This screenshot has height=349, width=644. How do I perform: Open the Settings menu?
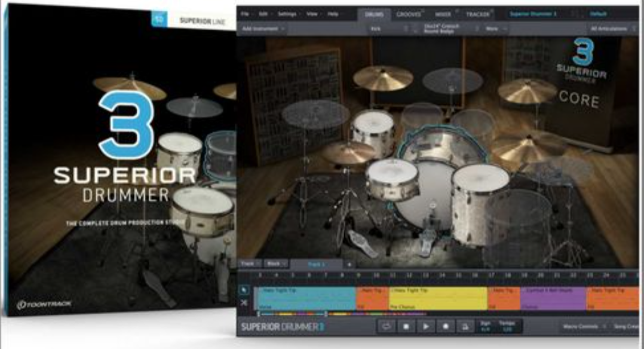point(288,14)
